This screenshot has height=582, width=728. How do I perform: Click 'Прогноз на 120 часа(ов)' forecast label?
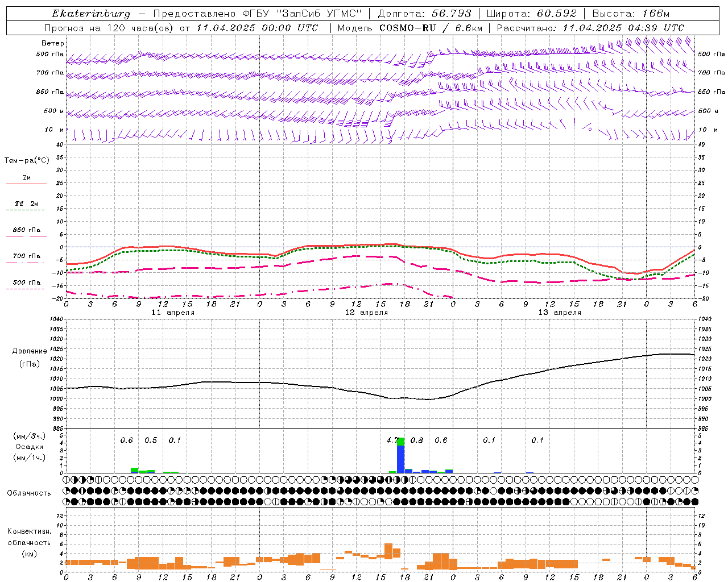pyautogui.click(x=108, y=28)
